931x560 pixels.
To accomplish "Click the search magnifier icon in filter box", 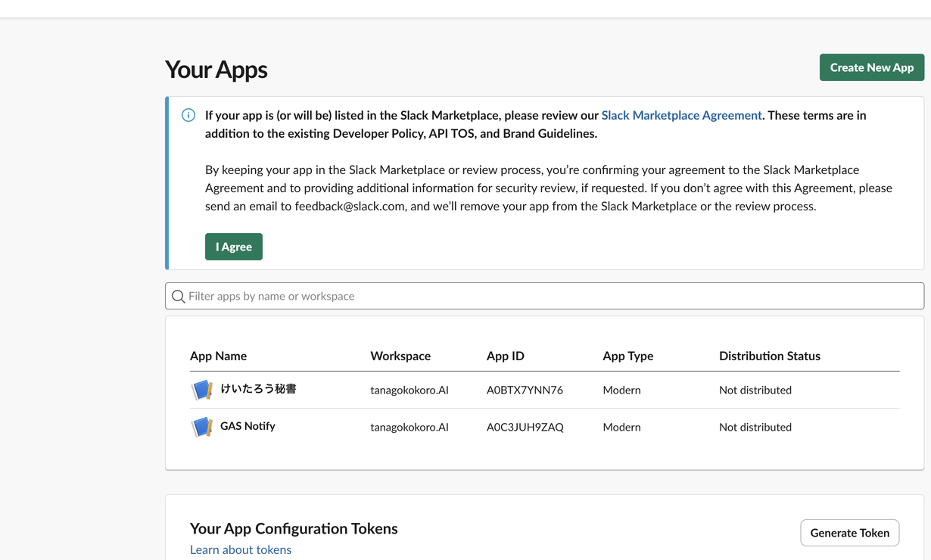I will pyautogui.click(x=179, y=297).
